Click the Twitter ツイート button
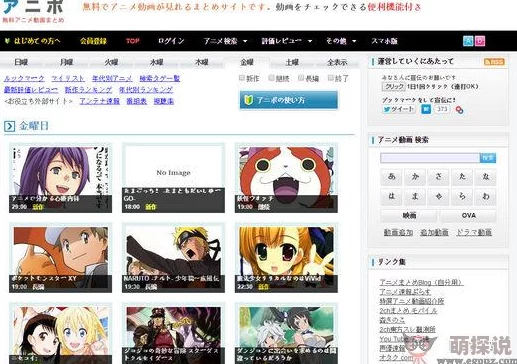Image resolution: width=517 pixels, height=364 pixels. click(399, 109)
